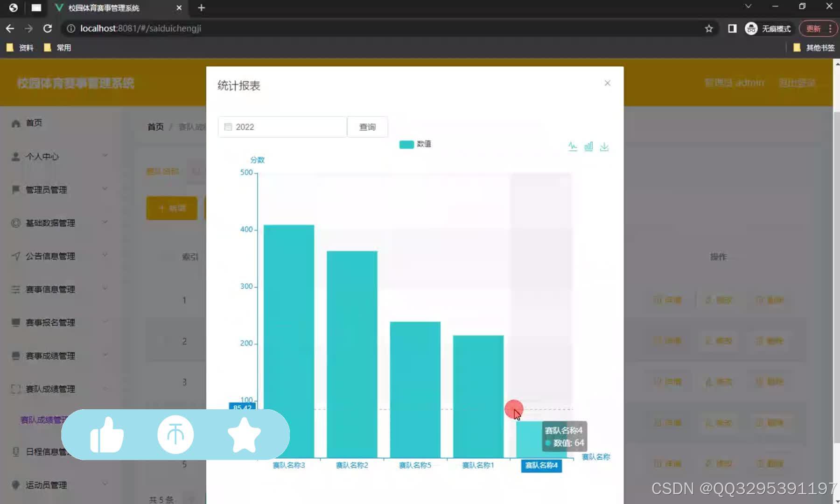Viewport: 840px width, 504px height.
Task: Click the 查询 button
Action: click(x=367, y=127)
